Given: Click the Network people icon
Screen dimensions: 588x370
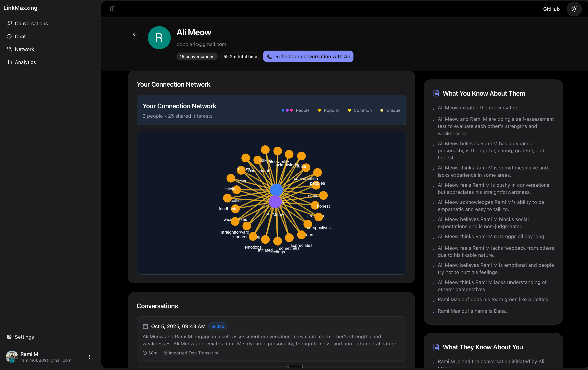Looking at the screenshot, I should pyautogui.click(x=9, y=49).
